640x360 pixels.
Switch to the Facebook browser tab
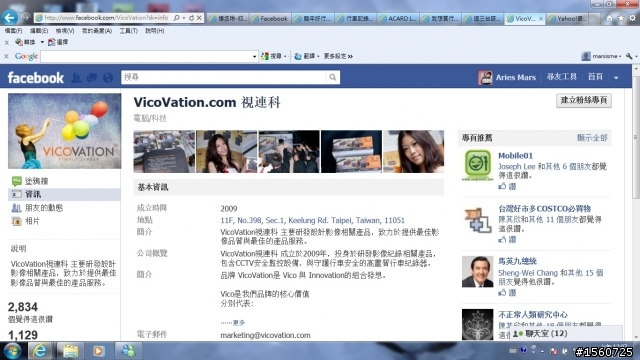[x=270, y=18]
